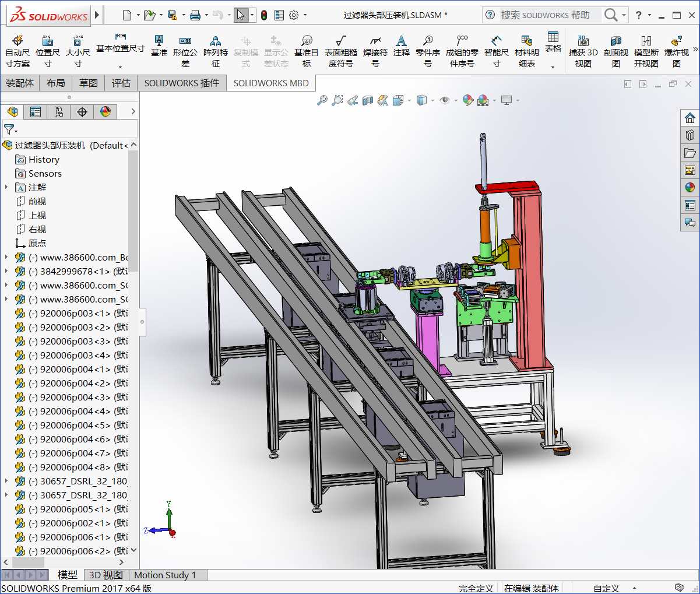Create a new document with the New icon
The width and height of the screenshot is (700, 594).
click(127, 15)
